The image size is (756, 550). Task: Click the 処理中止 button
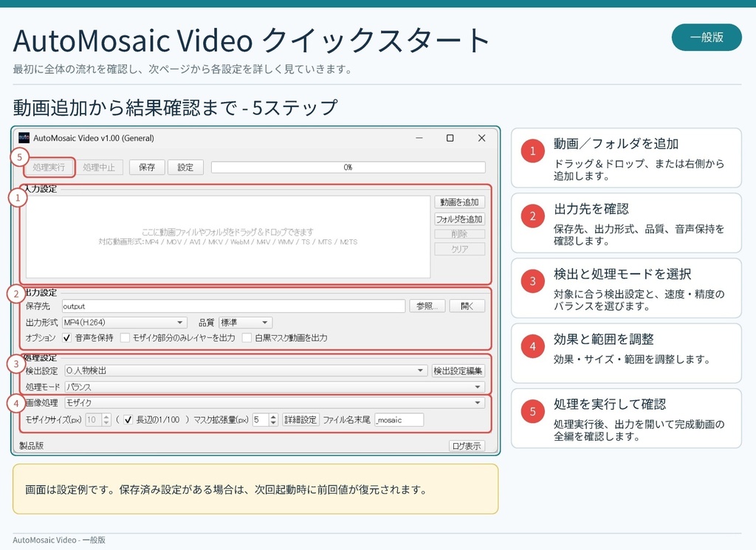(99, 168)
